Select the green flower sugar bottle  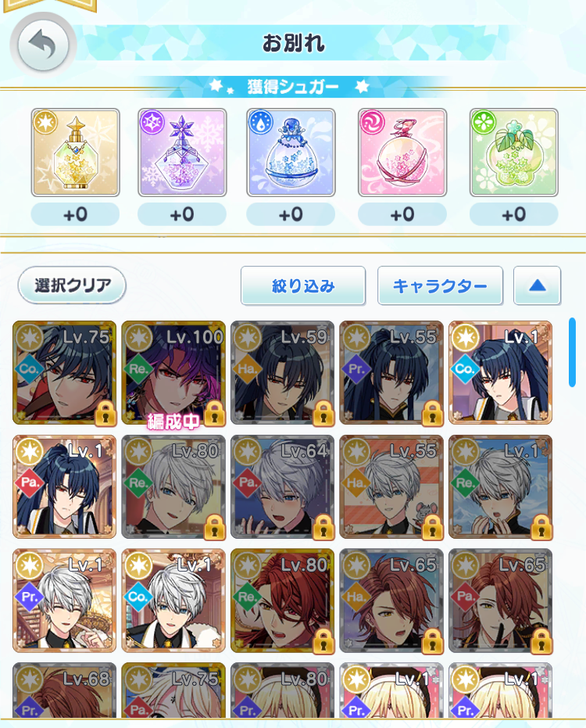pyautogui.click(x=513, y=152)
